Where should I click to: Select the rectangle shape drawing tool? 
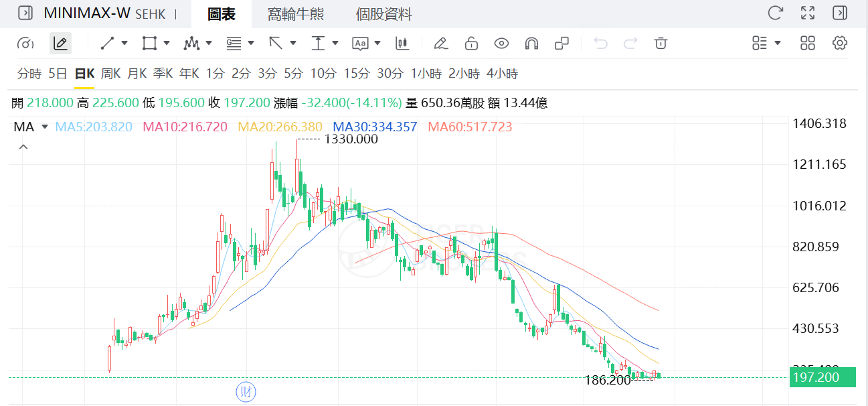click(x=149, y=44)
